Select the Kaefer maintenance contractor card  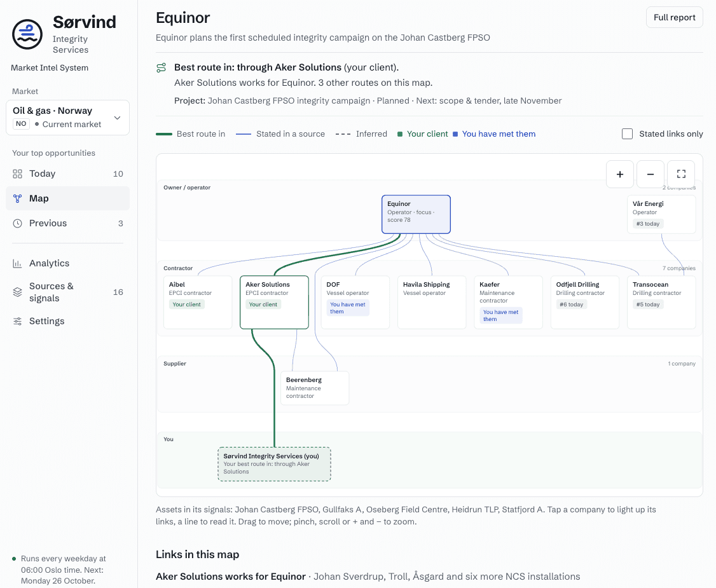(508, 302)
